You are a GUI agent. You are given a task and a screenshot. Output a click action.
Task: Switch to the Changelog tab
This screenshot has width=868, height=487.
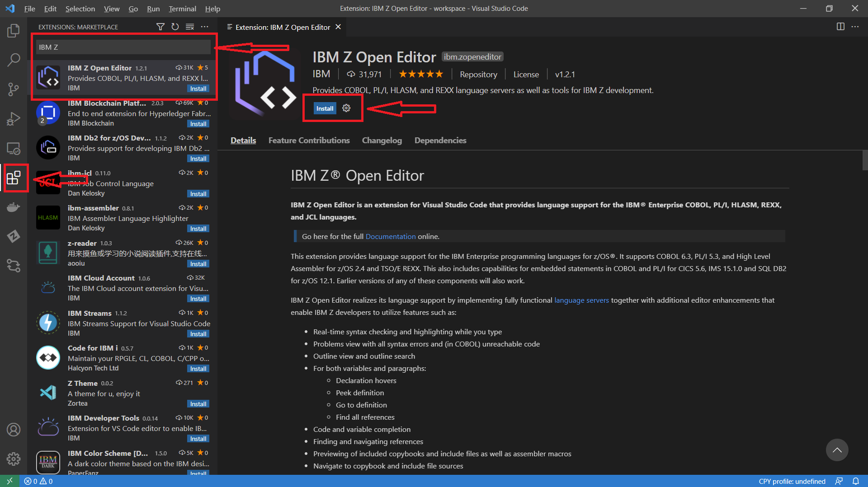point(382,140)
